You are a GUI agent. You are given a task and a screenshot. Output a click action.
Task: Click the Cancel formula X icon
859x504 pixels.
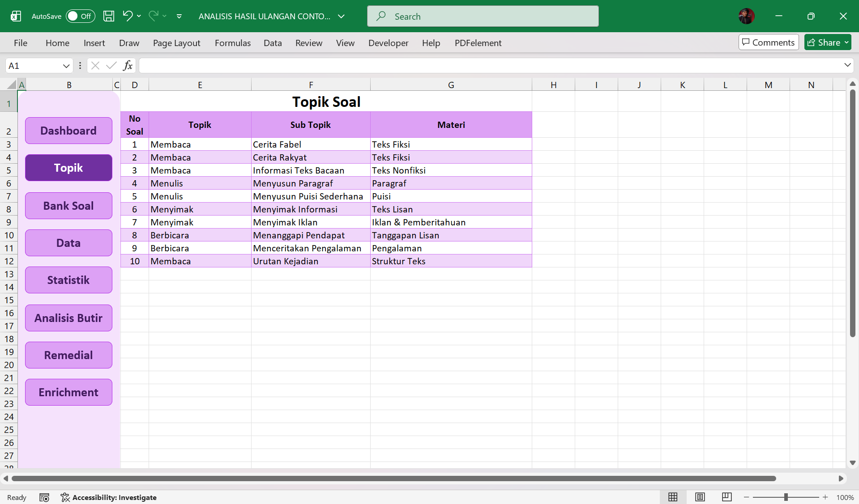[95, 66]
